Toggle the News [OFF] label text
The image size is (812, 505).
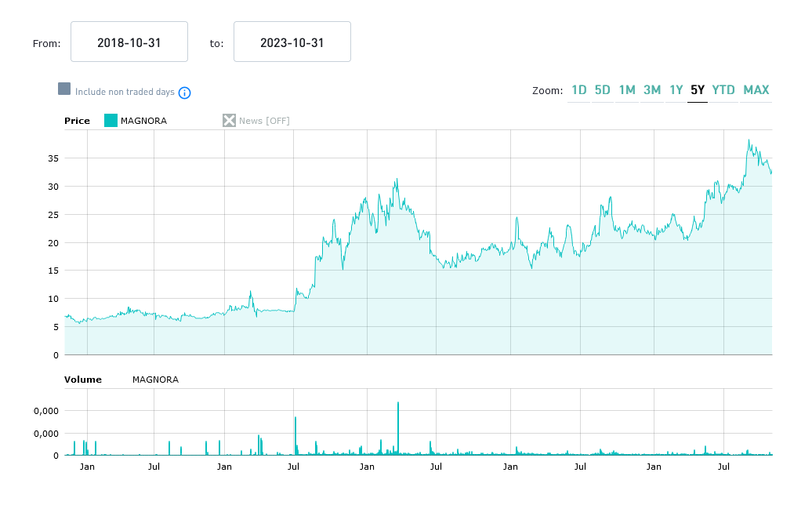pyautogui.click(x=264, y=121)
